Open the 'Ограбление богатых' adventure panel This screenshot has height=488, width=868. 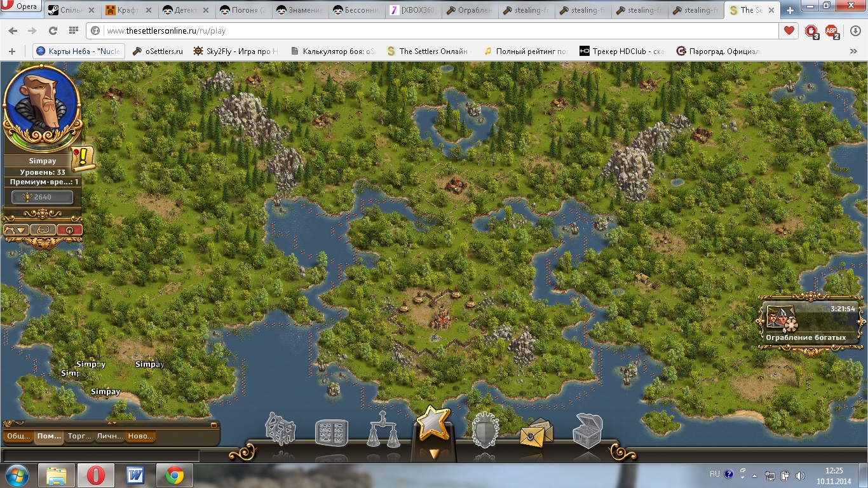(811, 324)
